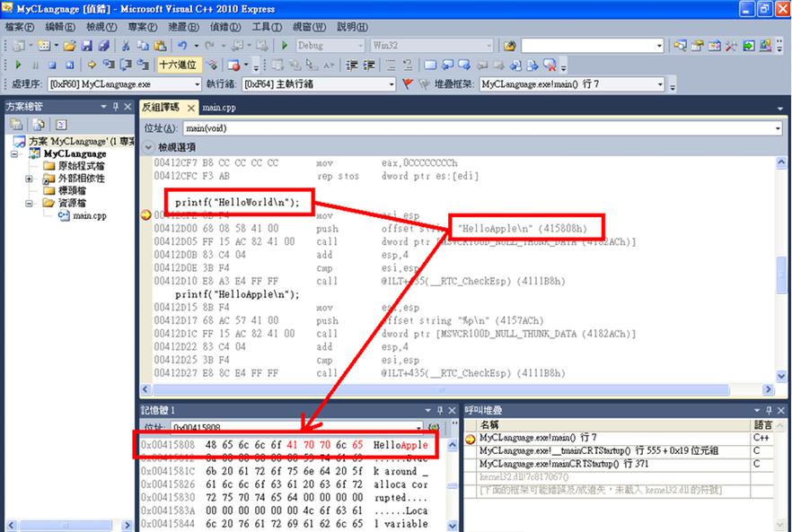Image resolution: width=792 pixels, height=532 pixels.
Task: Open the 檔案(F) menu
Action: (x=20, y=27)
